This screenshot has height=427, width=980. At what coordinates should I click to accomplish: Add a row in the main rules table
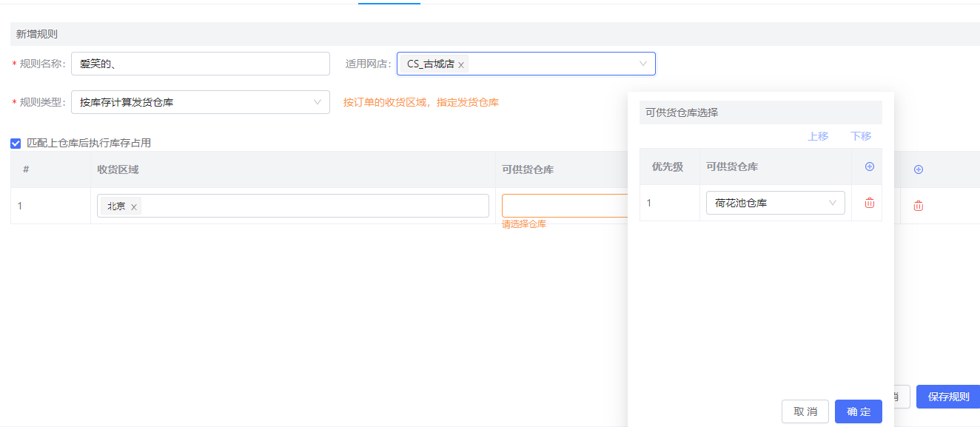point(919,169)
